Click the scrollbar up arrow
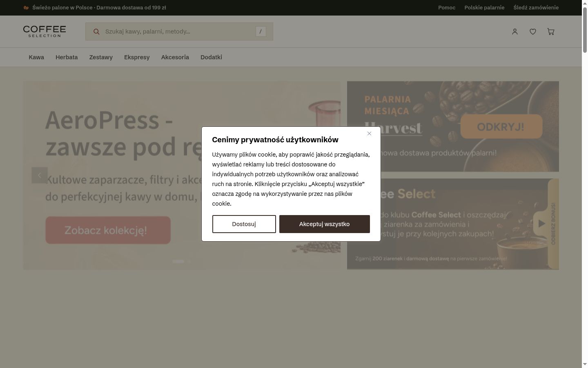Image resolution: width=588 pixels, height=368 pixels. click(585, 3)
